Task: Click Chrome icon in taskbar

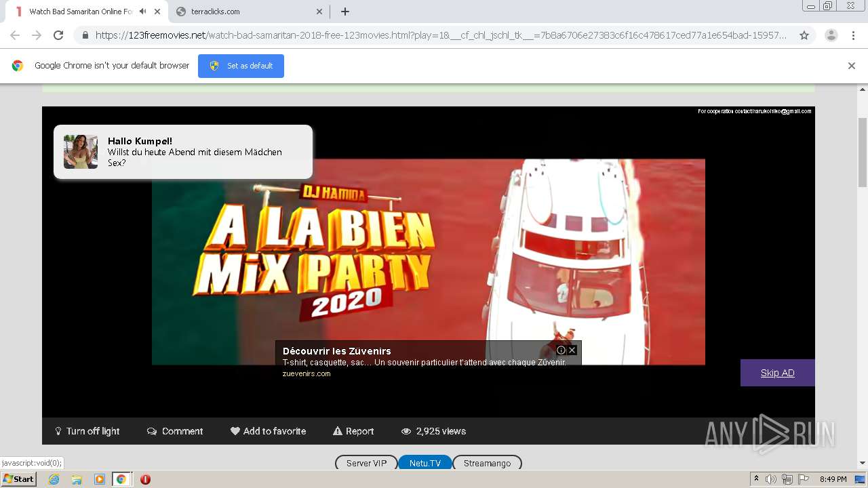Action: pos(121,479)
